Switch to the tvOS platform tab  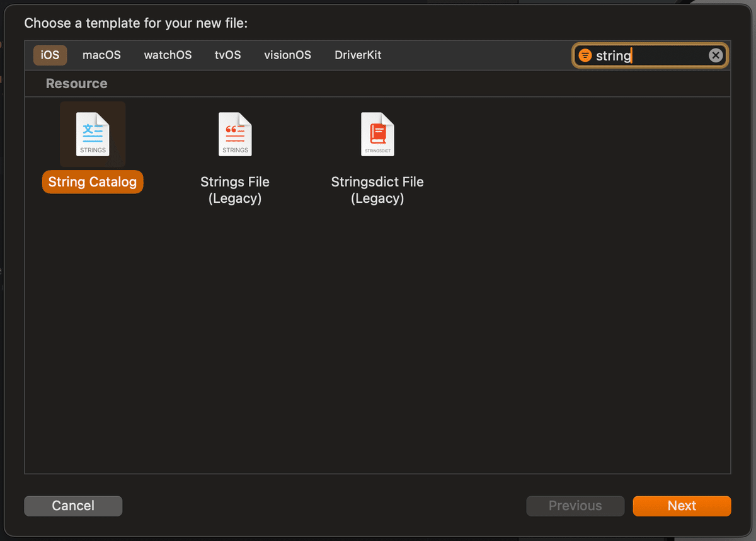tap(227, 55)
